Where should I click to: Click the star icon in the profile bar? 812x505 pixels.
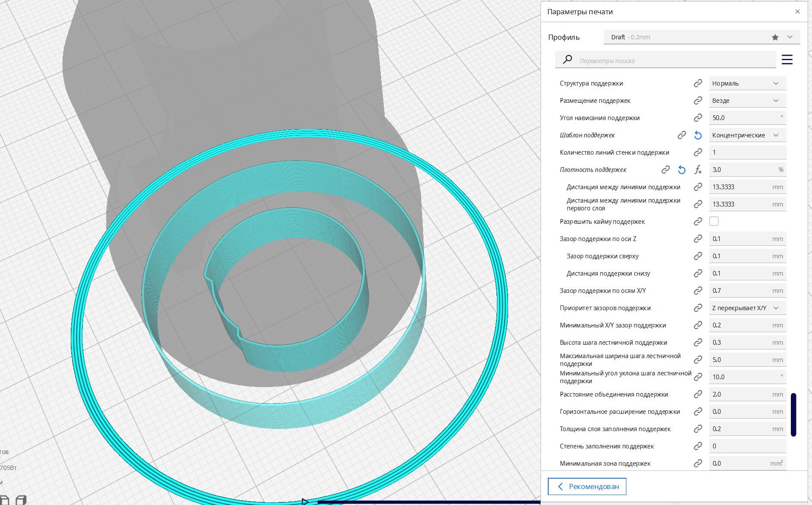[775, 37]
